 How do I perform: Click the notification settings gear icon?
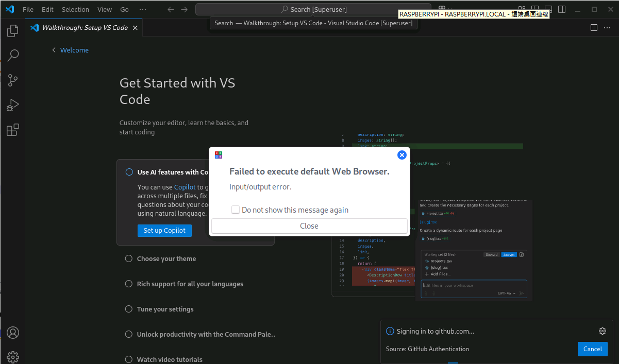[602, 331]
